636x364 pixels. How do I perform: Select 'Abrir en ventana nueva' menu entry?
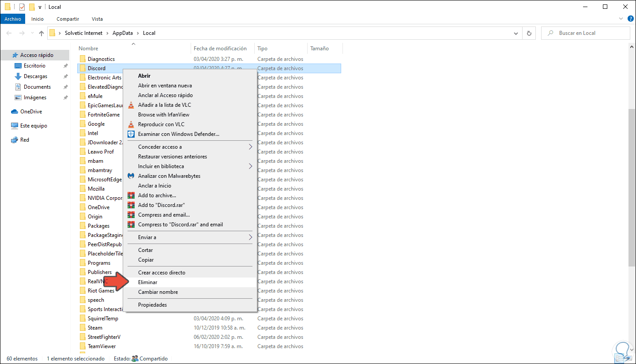pos(190,86)
